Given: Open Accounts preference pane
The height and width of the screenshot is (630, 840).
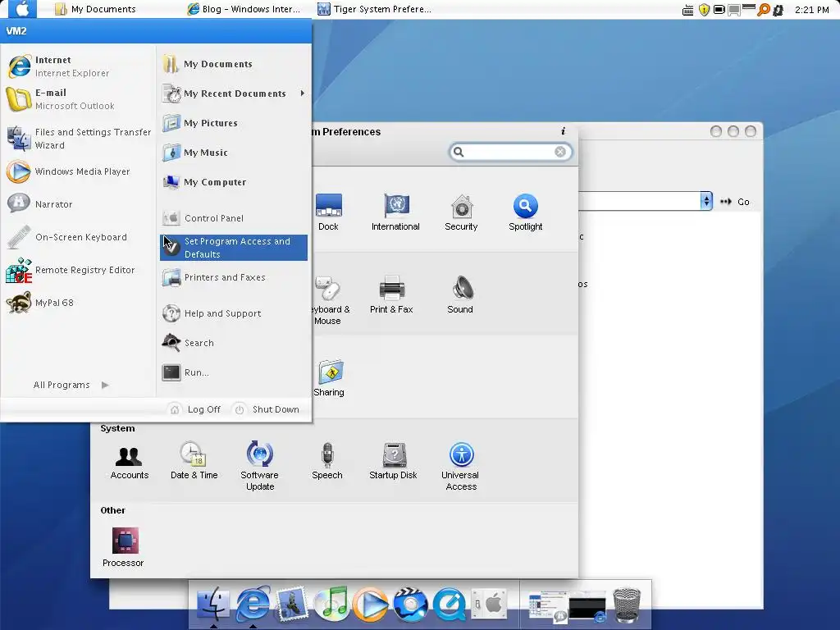Looking at the screenshot, I should (x=129, y=461).
